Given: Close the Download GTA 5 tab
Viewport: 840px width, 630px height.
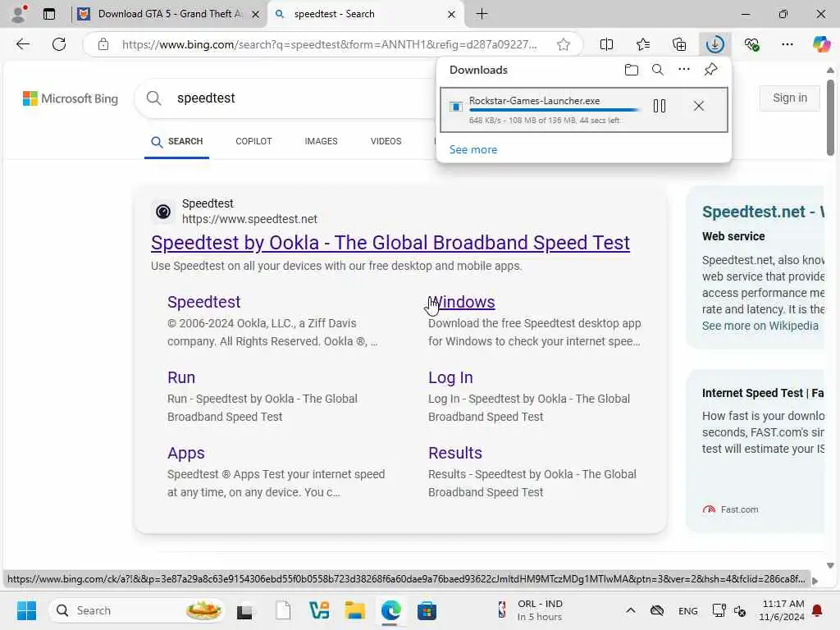Looking at the screenshot, I should coord(256,15).
